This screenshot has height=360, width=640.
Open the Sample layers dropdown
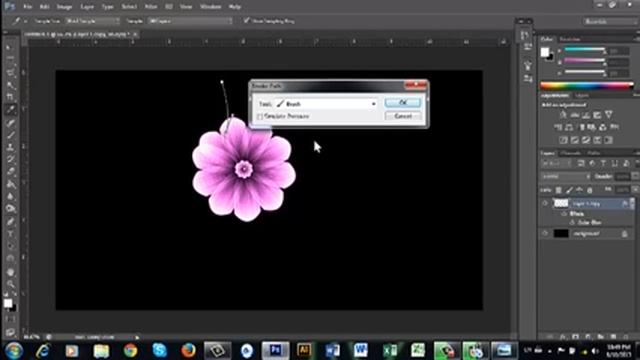pos(190,20)
